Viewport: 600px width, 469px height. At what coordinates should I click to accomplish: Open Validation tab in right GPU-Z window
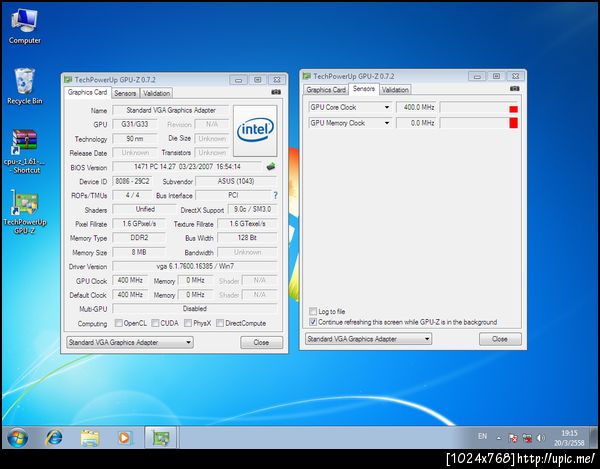click(395, 90)
